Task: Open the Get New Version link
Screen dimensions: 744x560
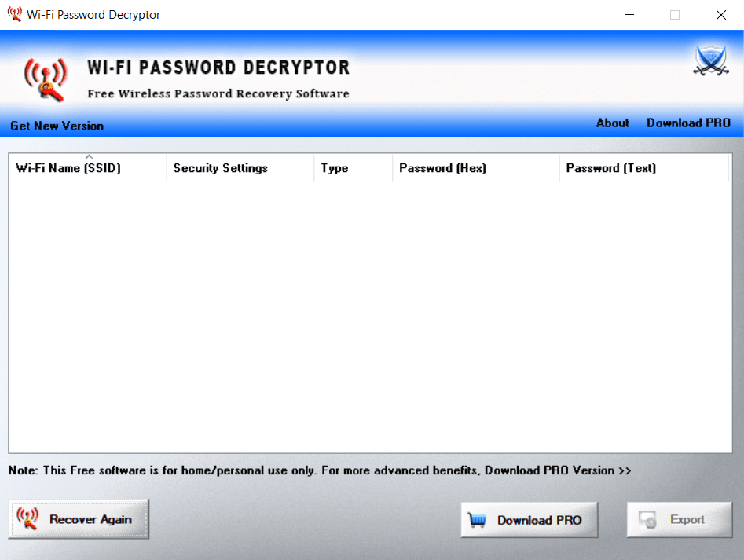Action: tap(57, 126)
